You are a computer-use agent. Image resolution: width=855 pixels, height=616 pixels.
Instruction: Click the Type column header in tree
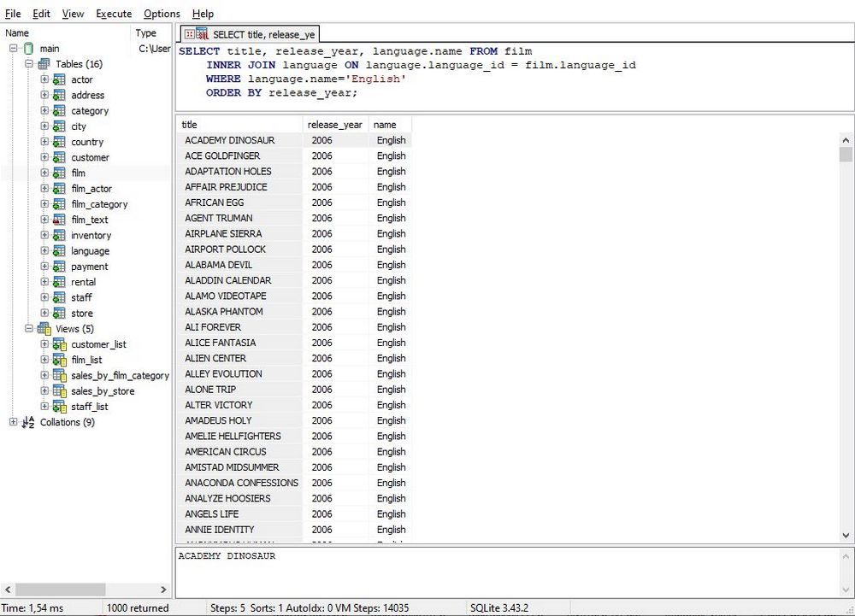(150, 33)
